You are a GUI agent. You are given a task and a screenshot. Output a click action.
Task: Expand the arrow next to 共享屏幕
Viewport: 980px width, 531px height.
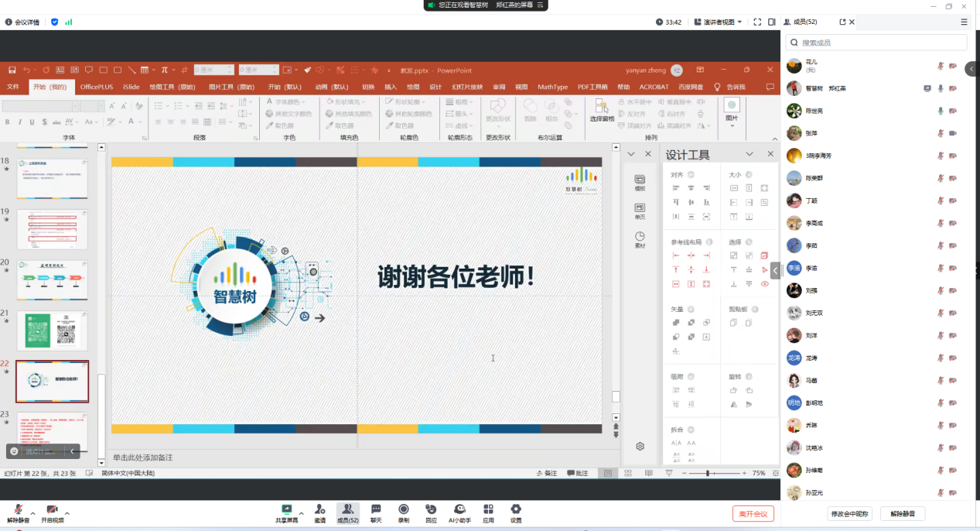point(302,513)
